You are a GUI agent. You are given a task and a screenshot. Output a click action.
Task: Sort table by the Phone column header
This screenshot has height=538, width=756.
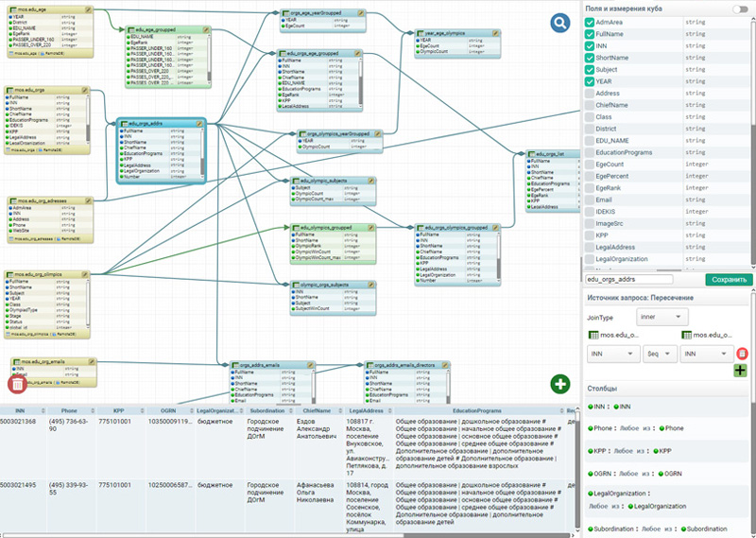click(x=72, y=410)
